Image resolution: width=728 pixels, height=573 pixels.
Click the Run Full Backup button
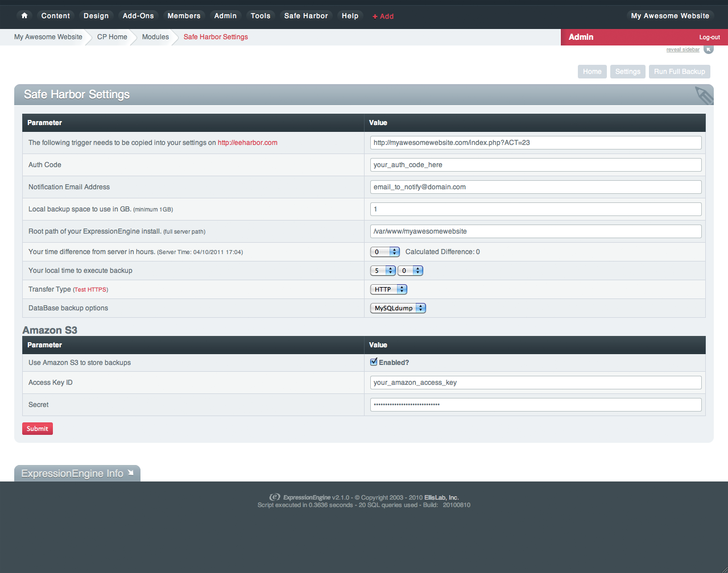[679, 72]
